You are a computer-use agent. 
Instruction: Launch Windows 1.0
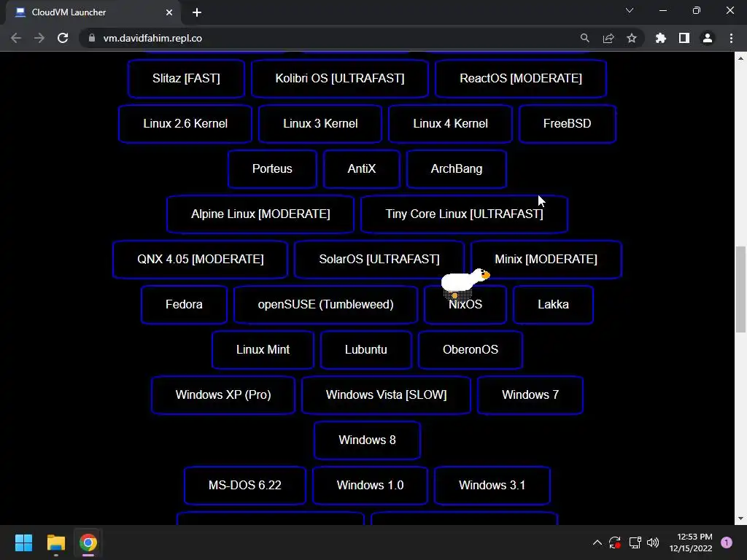(370, 486)
